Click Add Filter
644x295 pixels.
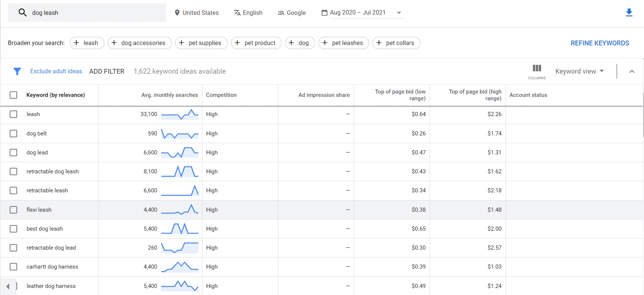click(x=107, y=71)
